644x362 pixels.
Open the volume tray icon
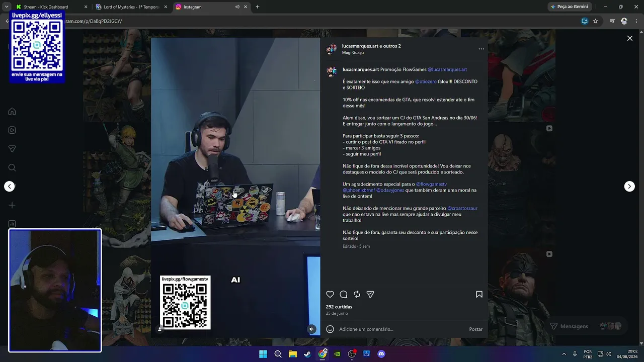click(608, 354)
